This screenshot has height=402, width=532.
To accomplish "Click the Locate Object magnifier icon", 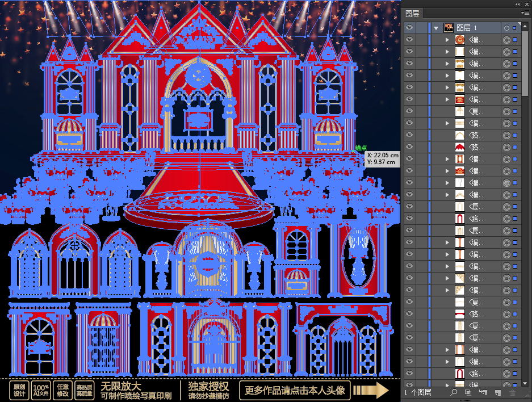I will coord(454,392).
